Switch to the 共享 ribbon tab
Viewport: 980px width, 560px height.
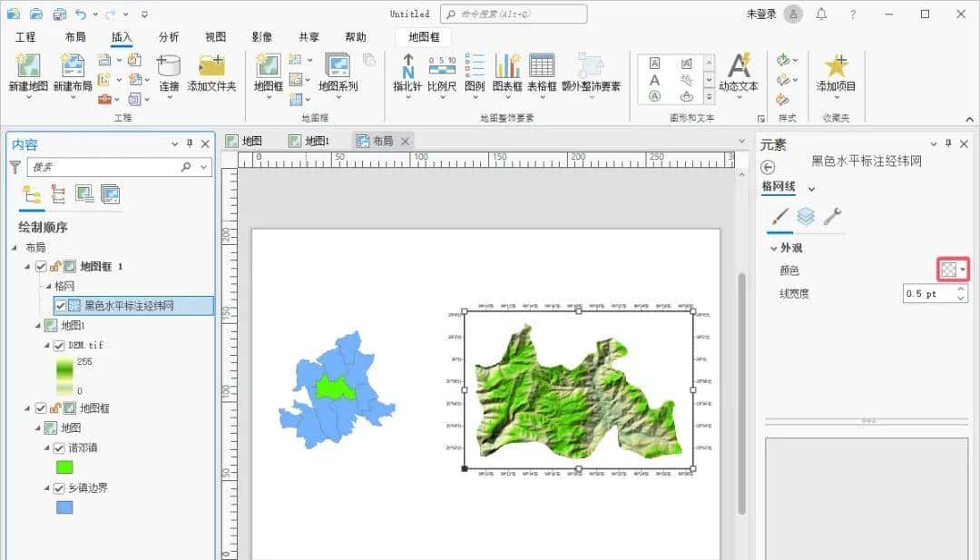(x=308, y=37)
